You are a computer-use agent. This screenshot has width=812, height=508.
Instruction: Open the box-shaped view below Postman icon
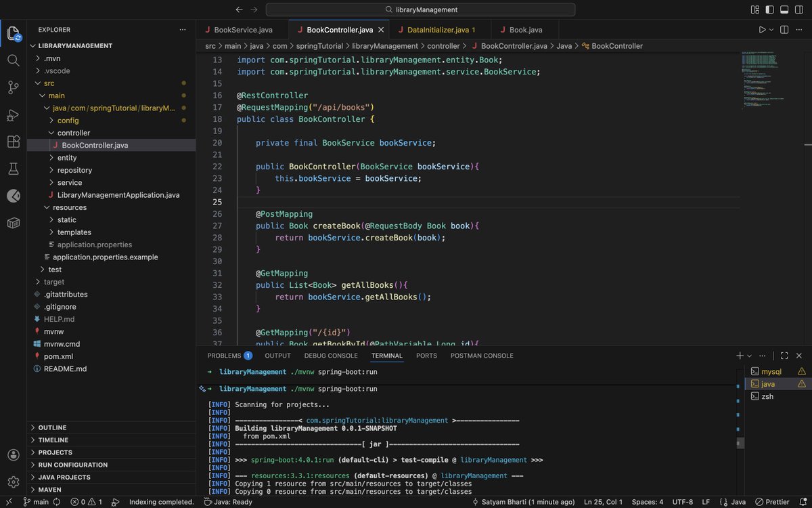[14, 223]
